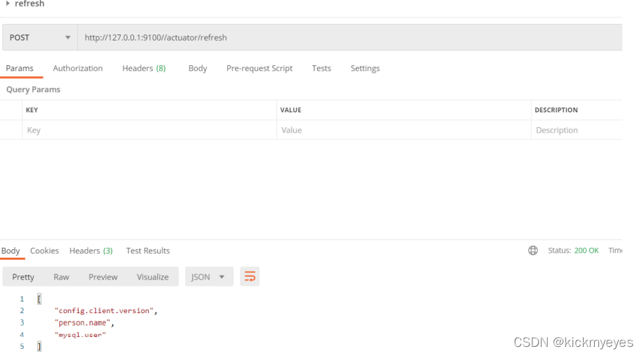The width and height of the screenshot is (644, 356).
Task: Select the Preview view button
Action: point(103,277)
